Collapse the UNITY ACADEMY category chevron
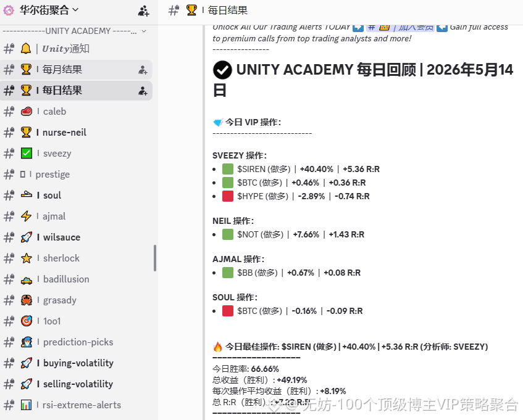 pyautogui.click(x=144, y=31)
